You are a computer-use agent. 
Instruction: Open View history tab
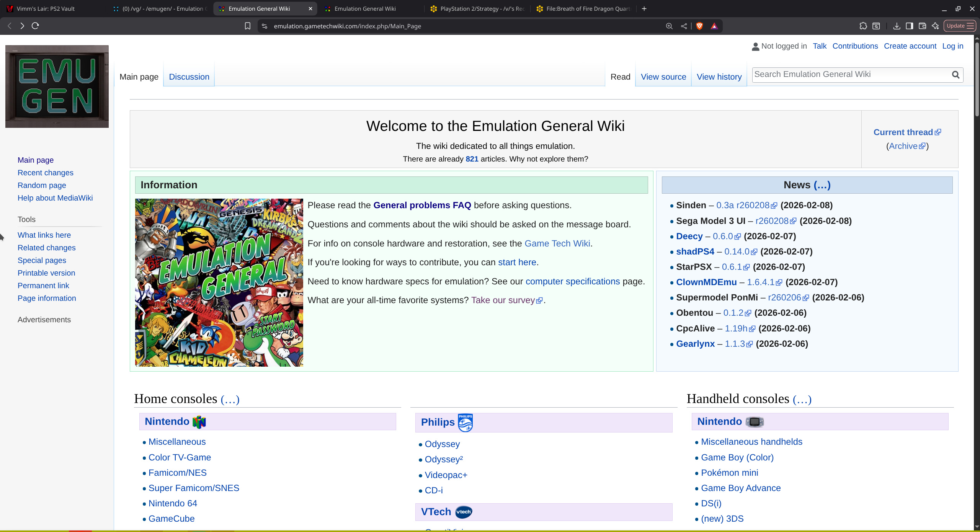(719, 77)
